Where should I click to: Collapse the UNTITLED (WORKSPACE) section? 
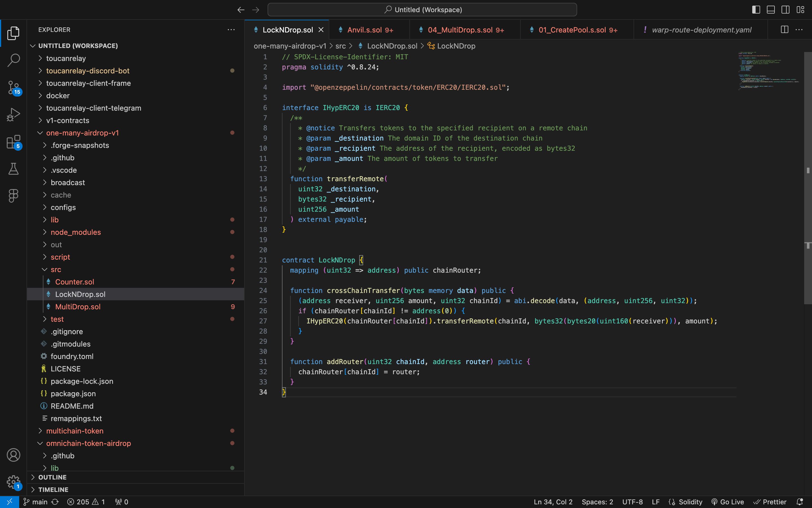click(x=136, y=46)
